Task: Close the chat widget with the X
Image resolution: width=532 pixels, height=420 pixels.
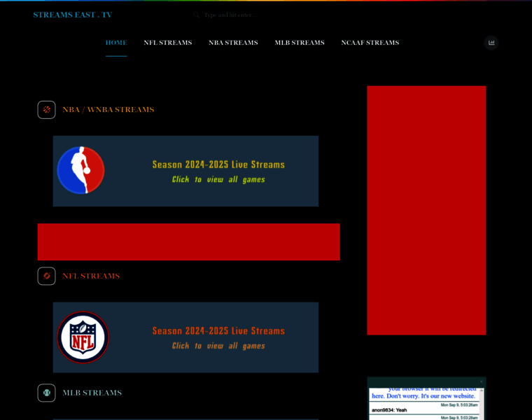Action: pyautogui.click(x=481, y=381)
